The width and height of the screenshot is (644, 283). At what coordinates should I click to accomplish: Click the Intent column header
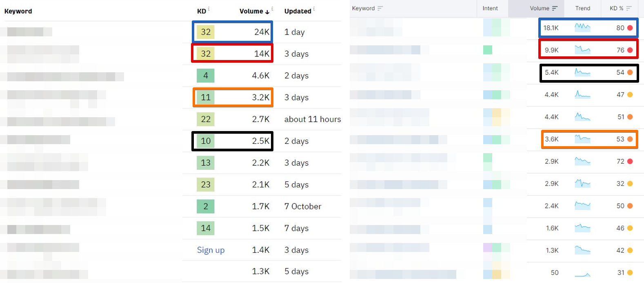pos(490,8)
